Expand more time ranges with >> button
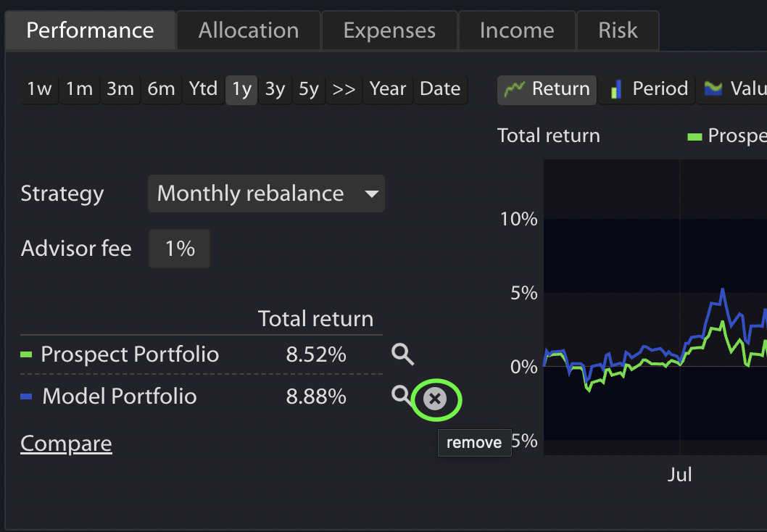 [x=344, y=89]
